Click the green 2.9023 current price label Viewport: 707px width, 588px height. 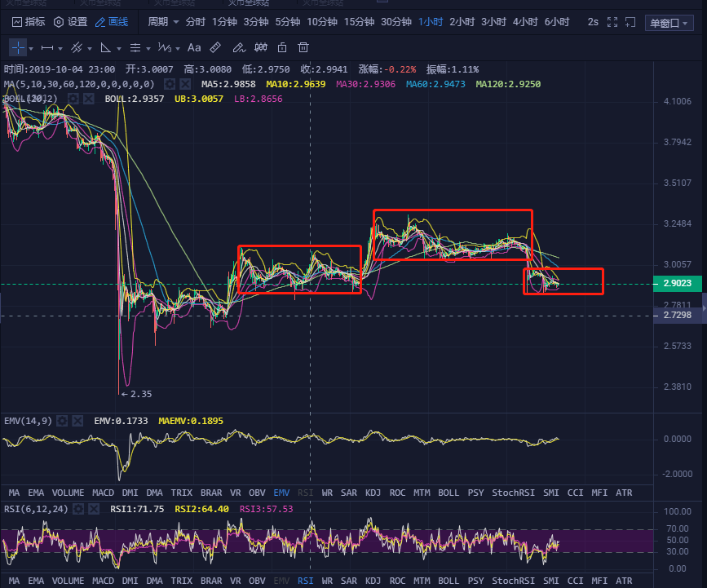coord(678,283)
